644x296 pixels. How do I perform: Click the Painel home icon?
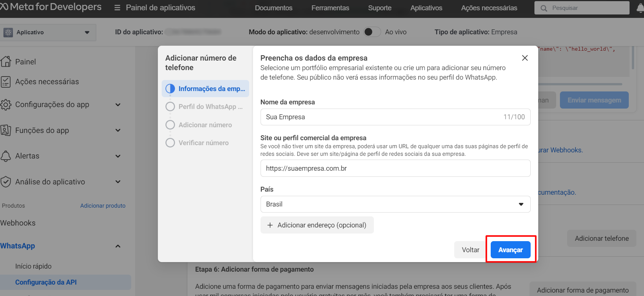(x=6, y=61)
